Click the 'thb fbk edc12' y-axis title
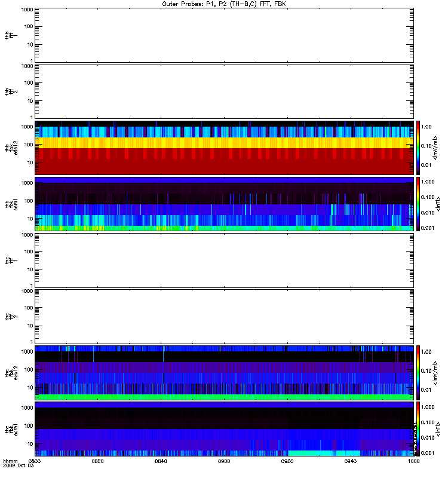This screenshot has width=448, height=478. point(11,148)
